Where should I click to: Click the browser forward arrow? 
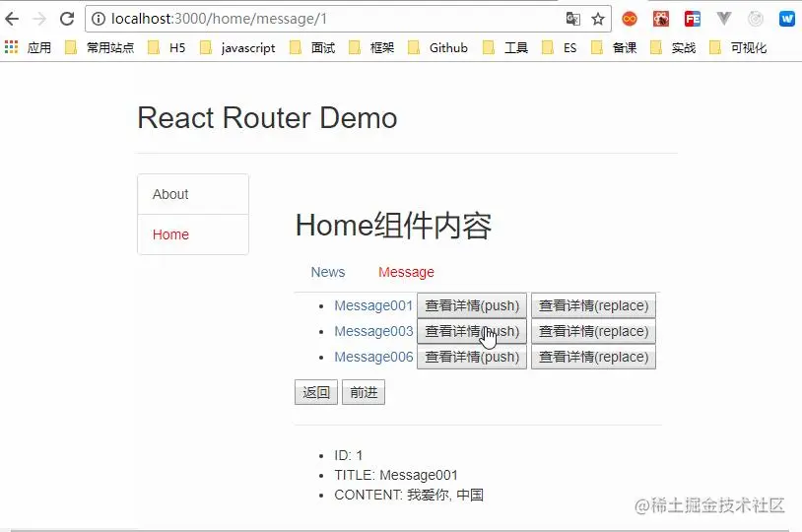39,19
